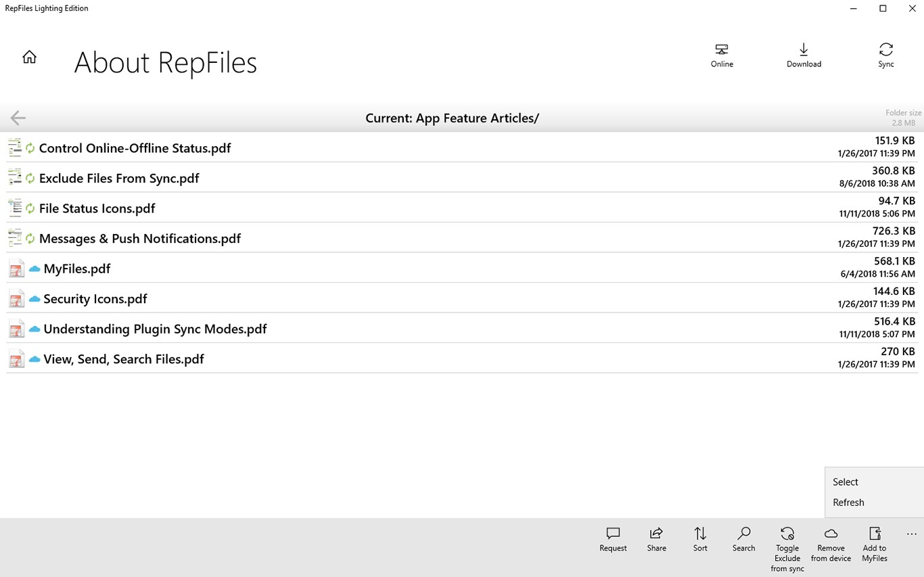The width and height of the screenshot is (924, 577).
Task: Click sync status icon for Exclude Files From Sync.pdf
Action: [30, 178]
